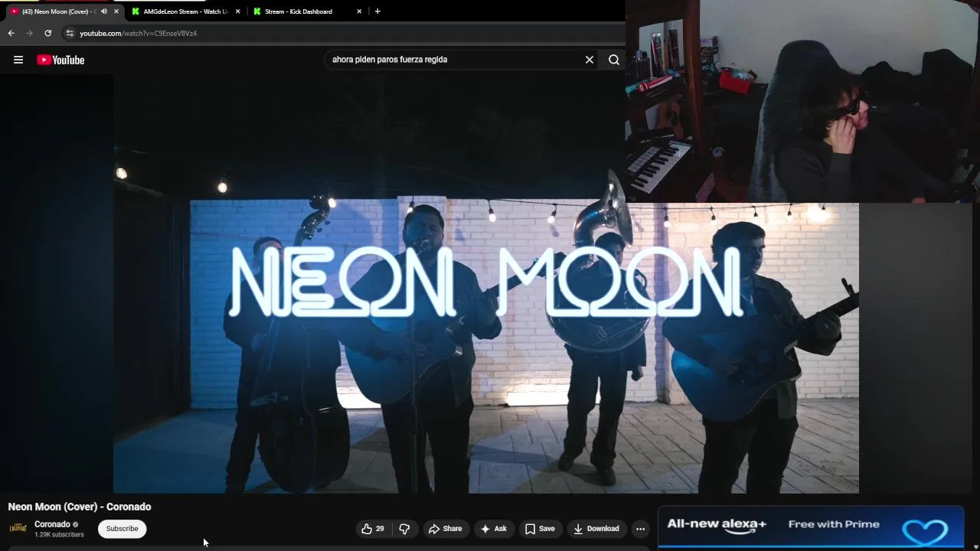Viewport: 980px width, 551px height.
Task: Dislike the Neon Moon video
Action: click(x=404, y=529)
